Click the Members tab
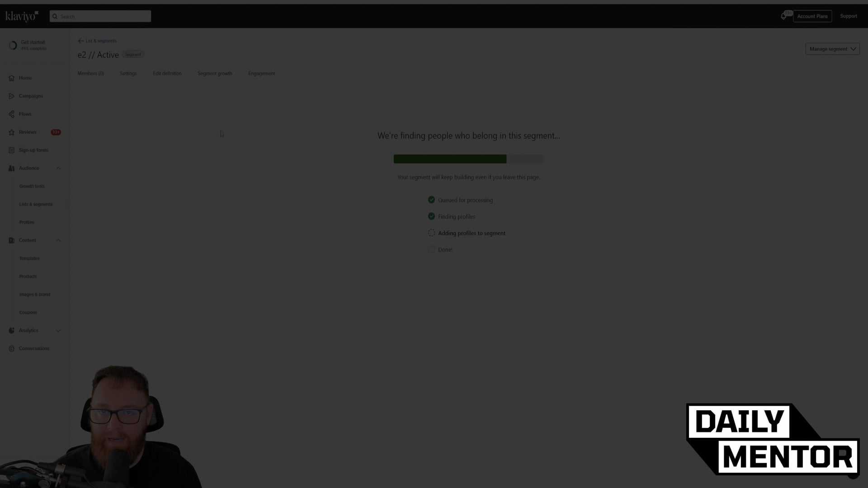 (x=90, y=73)
